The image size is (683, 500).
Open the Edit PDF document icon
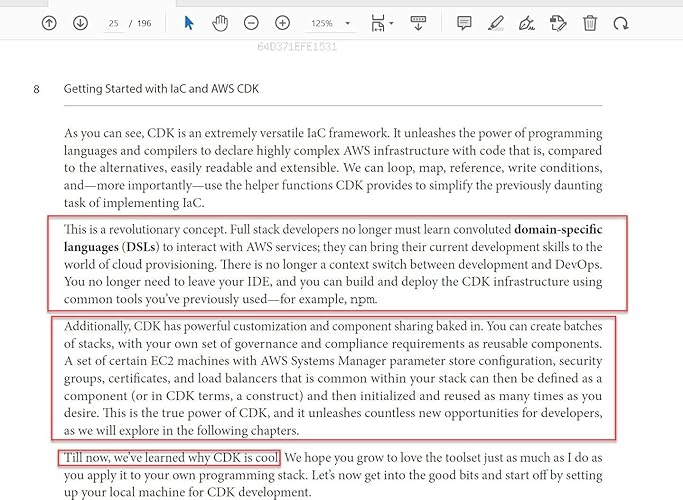(558, 23)
